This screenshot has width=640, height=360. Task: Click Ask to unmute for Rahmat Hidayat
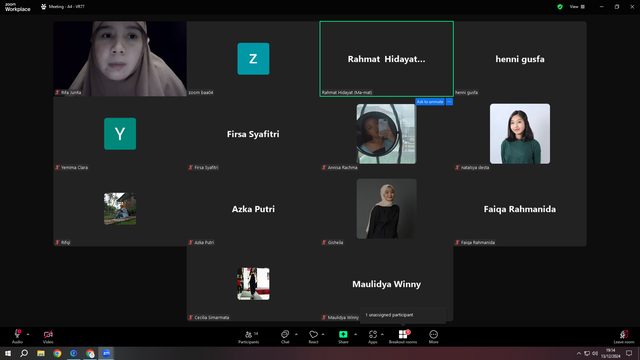430,102
